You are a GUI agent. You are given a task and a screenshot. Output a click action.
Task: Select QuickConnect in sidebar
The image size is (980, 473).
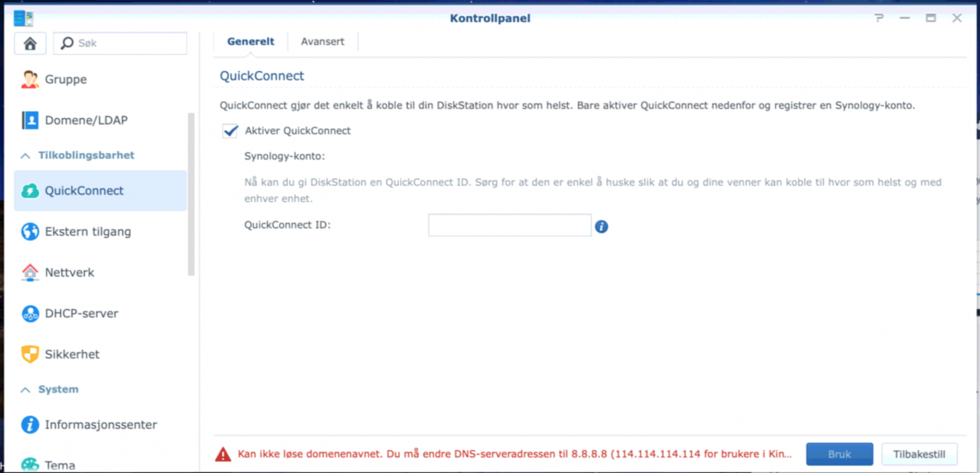click(100, 191)
